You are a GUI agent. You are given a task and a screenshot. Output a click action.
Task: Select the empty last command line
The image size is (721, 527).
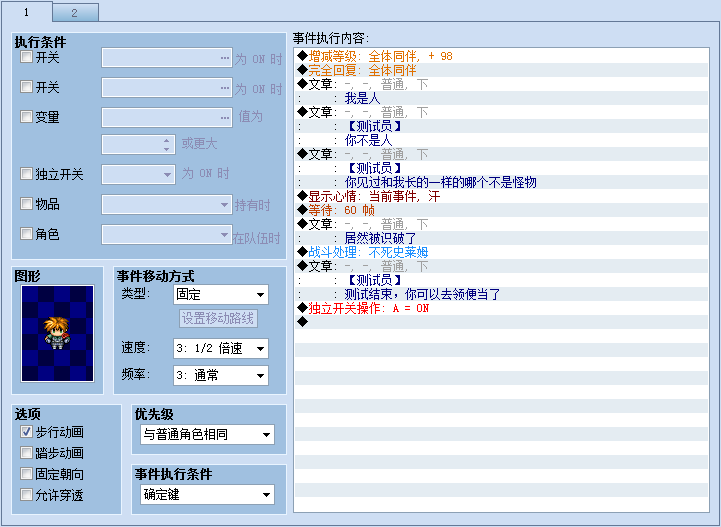(501, 322)
